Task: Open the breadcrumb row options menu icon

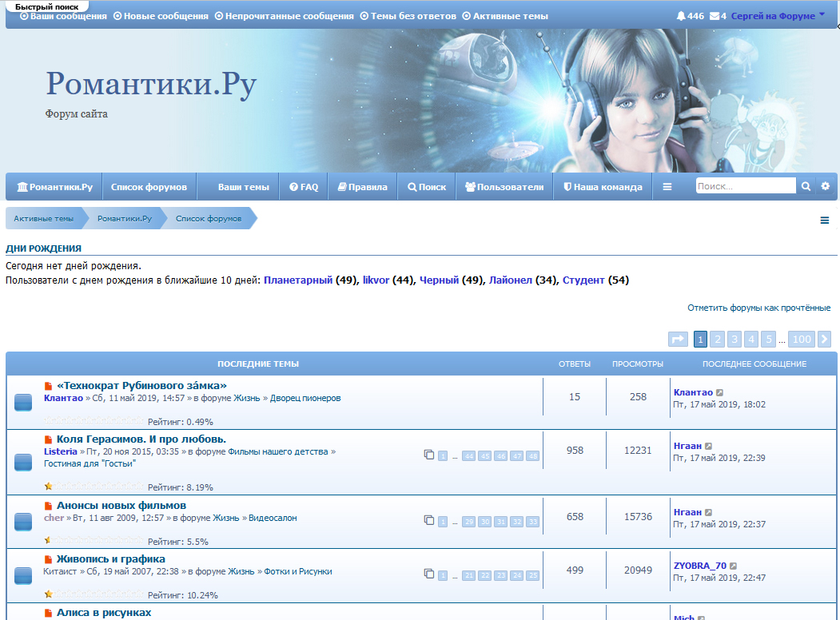Action: [825, 220]
